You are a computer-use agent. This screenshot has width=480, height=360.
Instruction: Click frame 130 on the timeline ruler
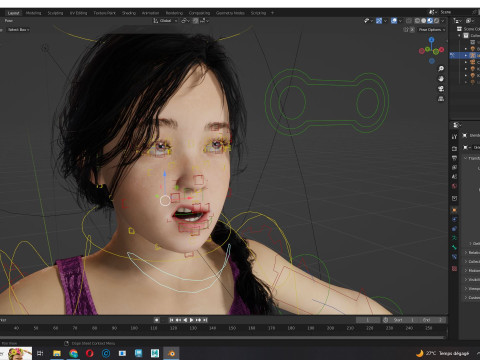point(193,328)
